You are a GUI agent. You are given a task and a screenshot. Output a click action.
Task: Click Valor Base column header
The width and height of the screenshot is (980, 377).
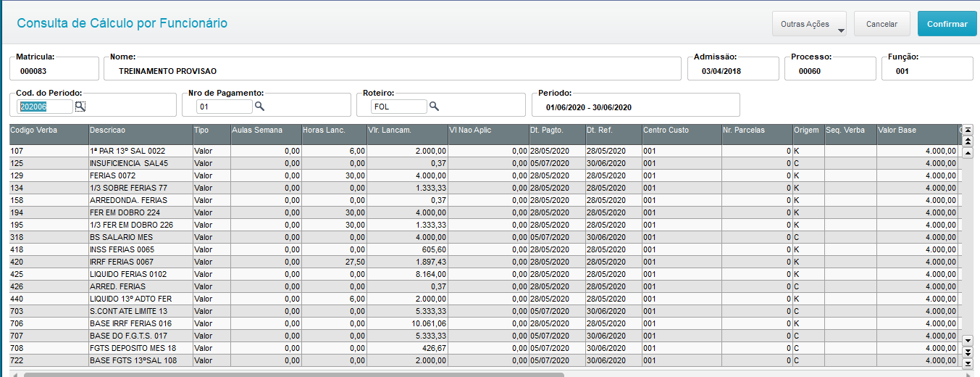[x=917, y=130]
